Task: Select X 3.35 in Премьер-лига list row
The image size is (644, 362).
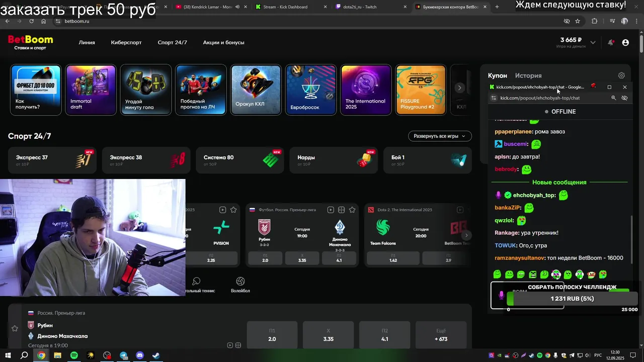Action: [329, 335]
